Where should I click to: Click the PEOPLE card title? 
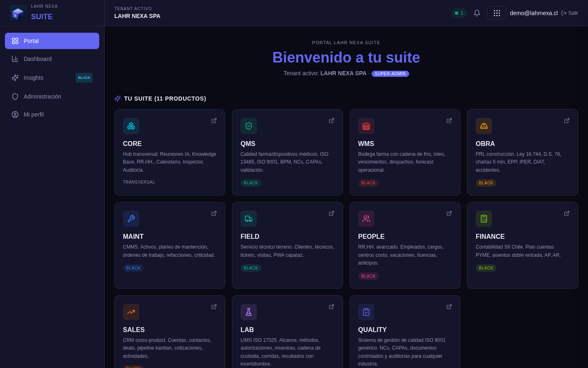[371, 237]
